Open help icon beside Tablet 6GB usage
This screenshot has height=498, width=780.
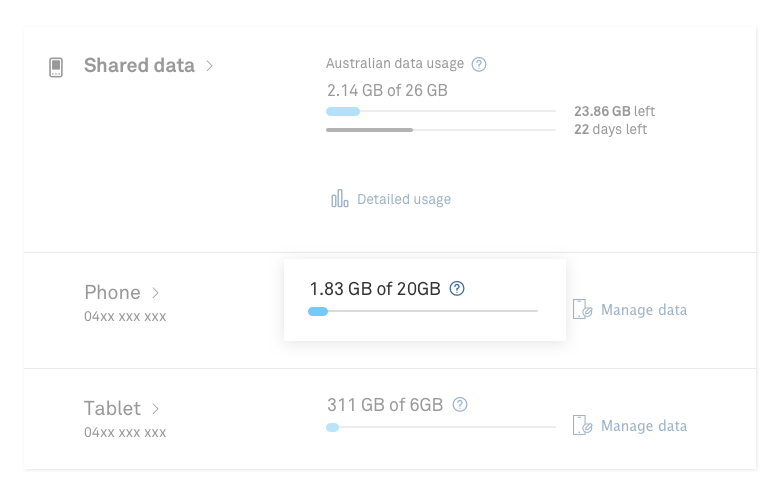(x=460, y=405)
